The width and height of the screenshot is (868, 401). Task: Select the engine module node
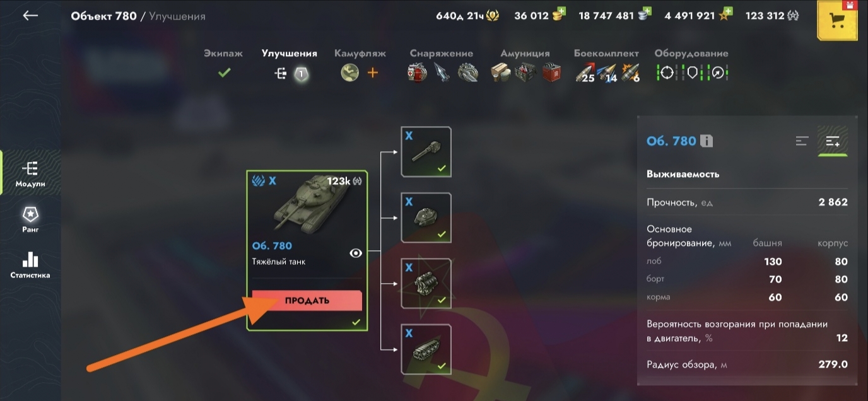click(426, 283)
